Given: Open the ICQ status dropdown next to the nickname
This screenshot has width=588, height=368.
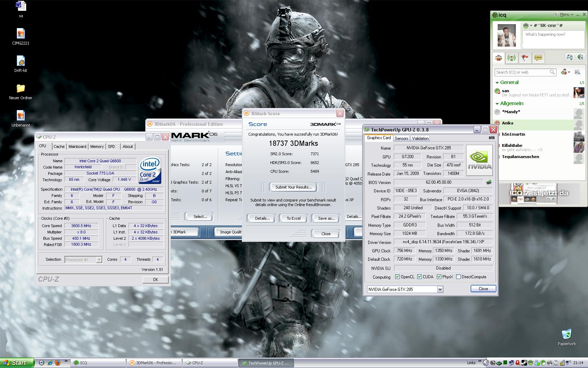Looking at the screenshot, I should [531, 26].
